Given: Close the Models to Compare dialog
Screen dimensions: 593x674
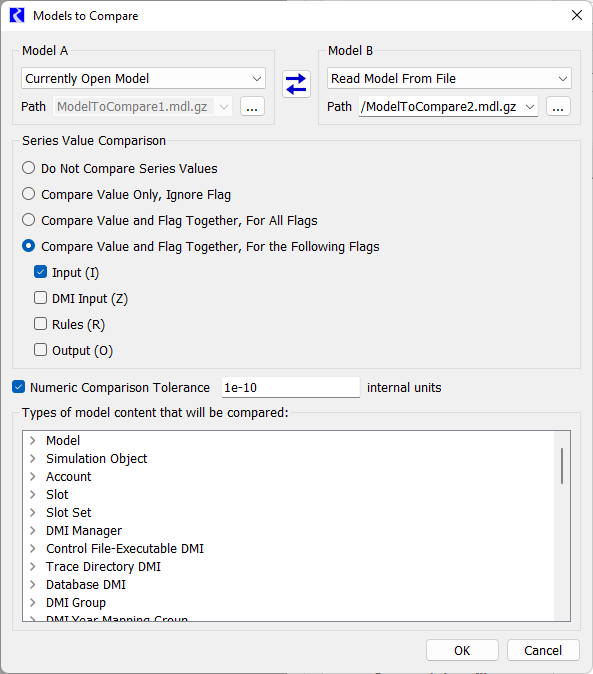Looking at the screenshot, I should 577,15.
